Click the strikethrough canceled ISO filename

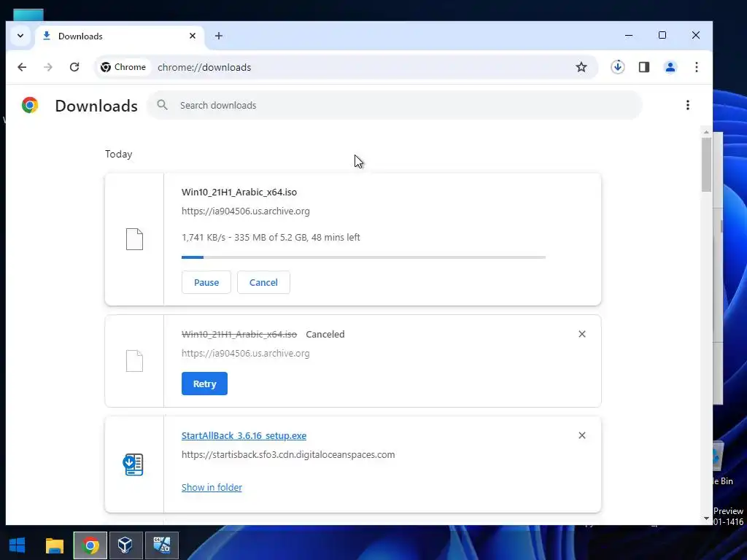[239, 334]
